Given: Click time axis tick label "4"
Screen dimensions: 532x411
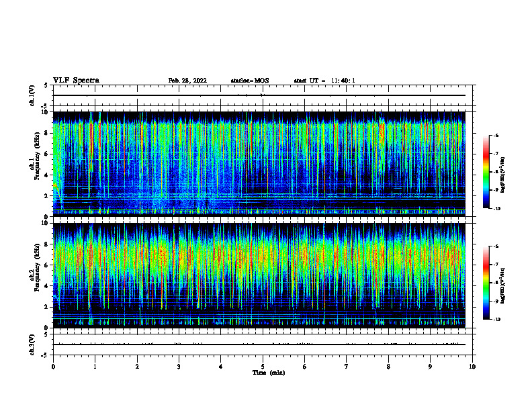Looking at the screenshot, I should click(x=221, y=367).
